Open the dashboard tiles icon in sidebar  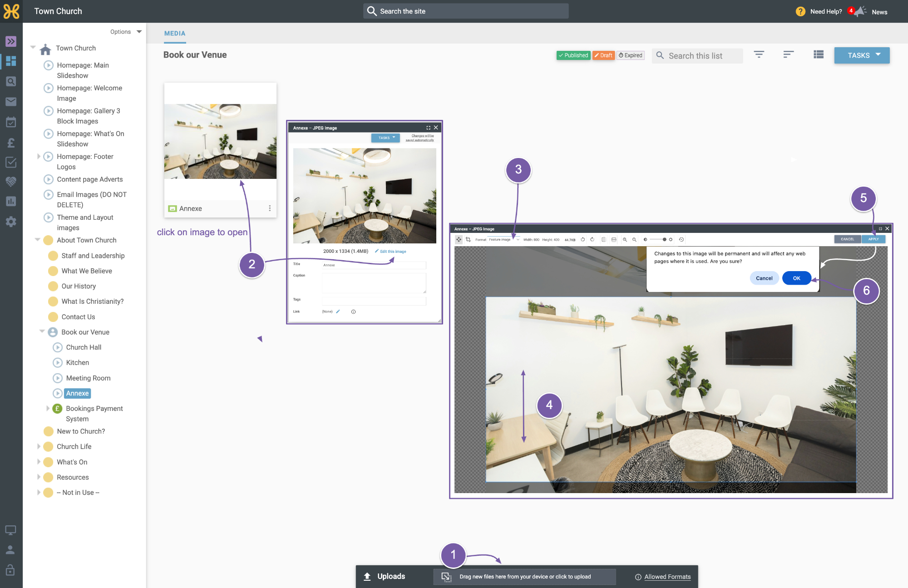(11, 61)
